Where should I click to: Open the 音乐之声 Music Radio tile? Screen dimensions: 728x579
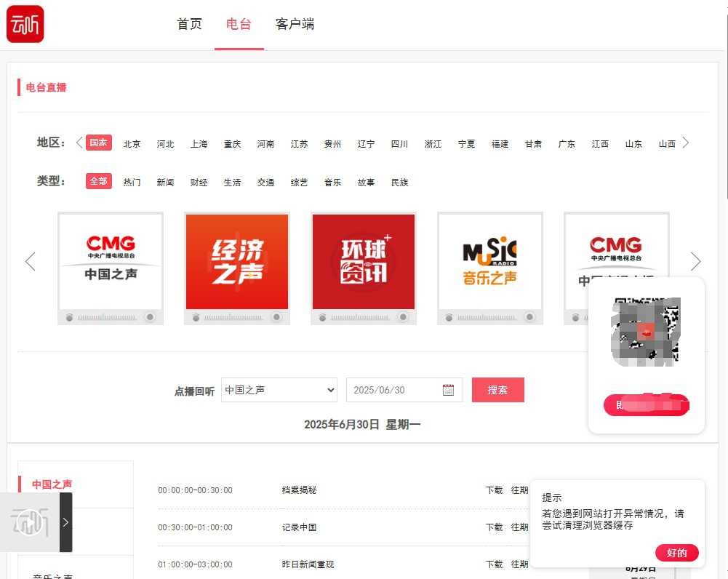(x=489, y=262)
